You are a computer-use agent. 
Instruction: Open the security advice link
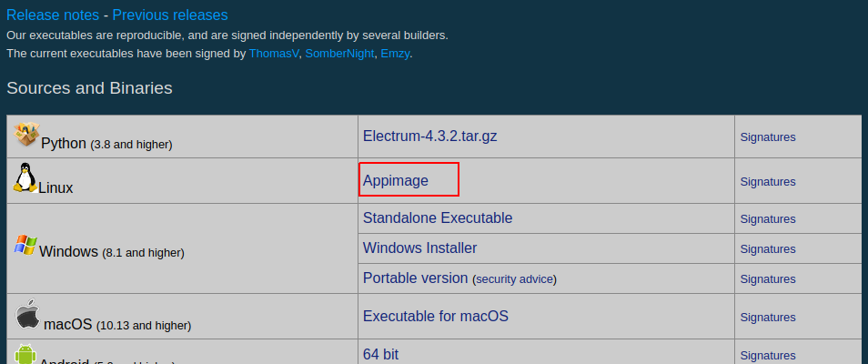(514, 279)
